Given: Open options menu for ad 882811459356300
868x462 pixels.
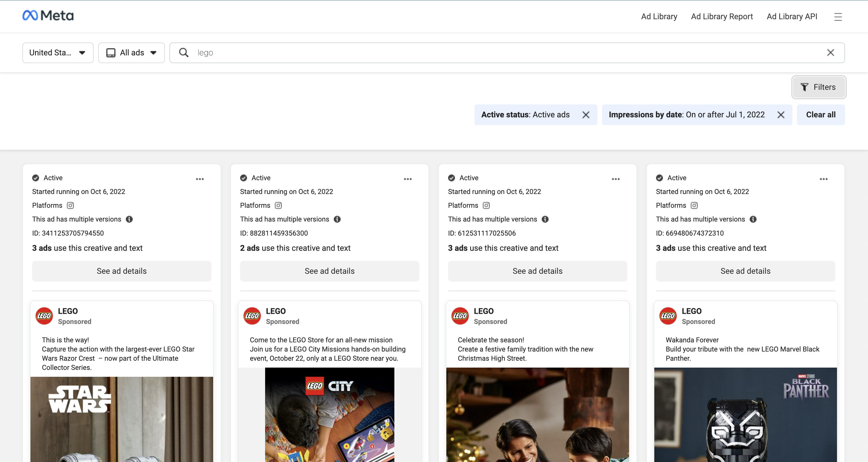Looking at the screenshot, I should [x=408, y=179].
